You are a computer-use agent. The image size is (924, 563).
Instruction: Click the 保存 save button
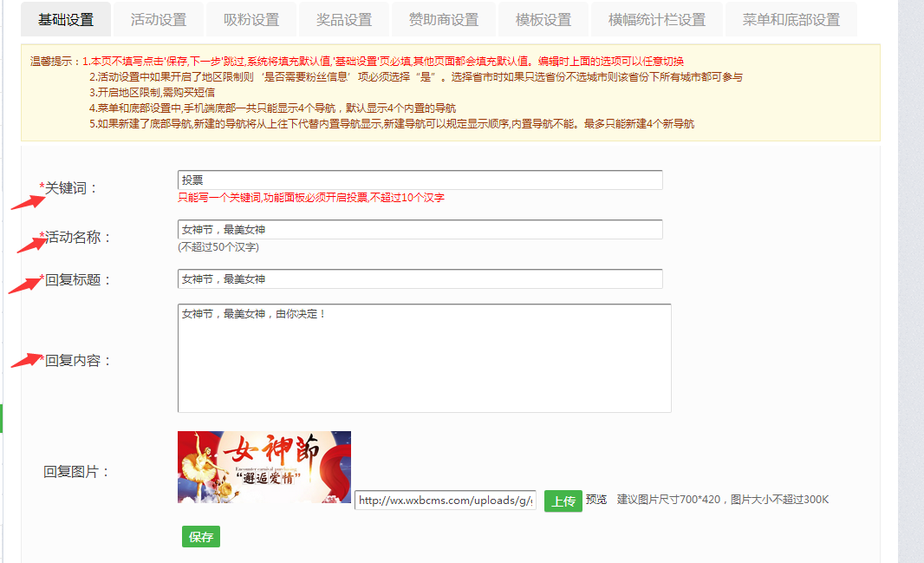[200, 536]
